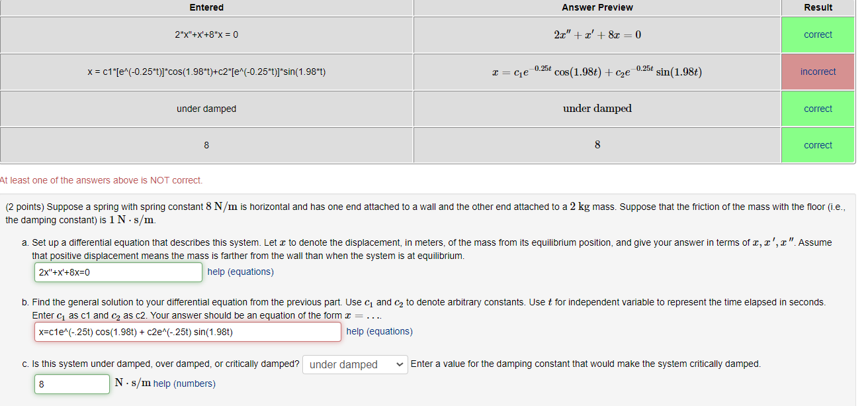868x406 pixels.
Task: Click the rendered preview of the general solution
Action: (597, 71)
